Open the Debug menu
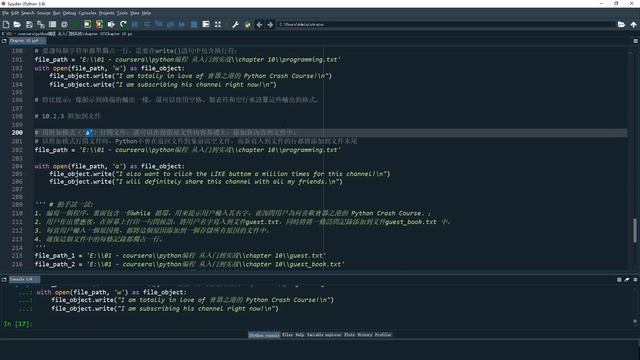This screenshot has height=360, width=640. (x=69, y=13)
